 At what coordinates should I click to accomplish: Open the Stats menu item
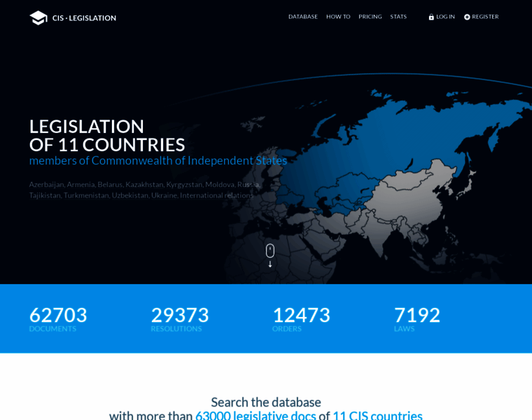tap(398, 17)
